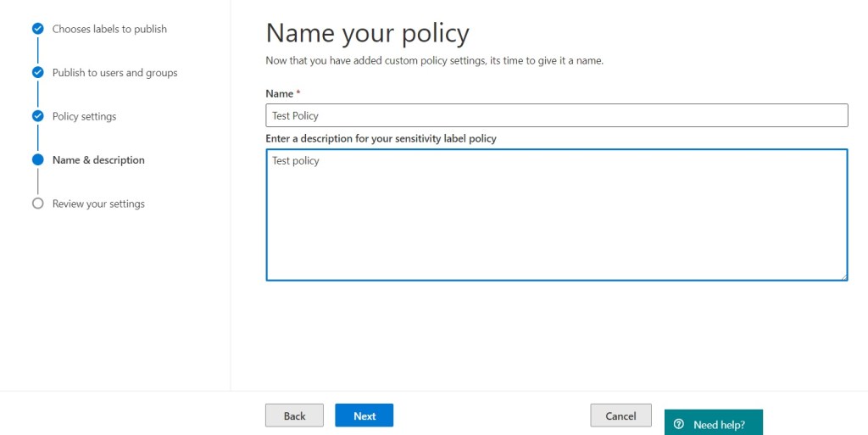Image resolution: width=868 pixels, height=435 pixels.
Task: Click the Name field label
Action: pos(279,94)
